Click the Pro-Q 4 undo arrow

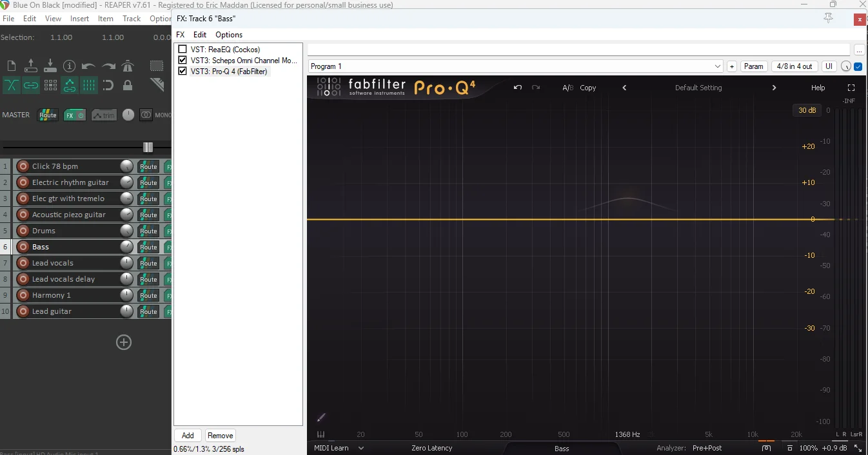517,88
